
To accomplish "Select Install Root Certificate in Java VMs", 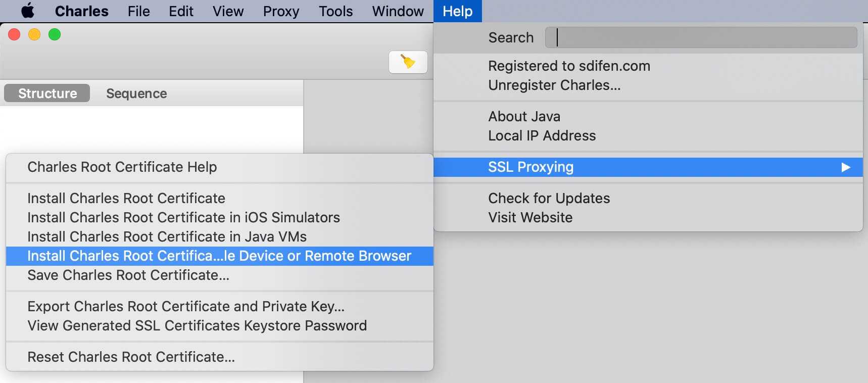I will [x=167, y=236].
